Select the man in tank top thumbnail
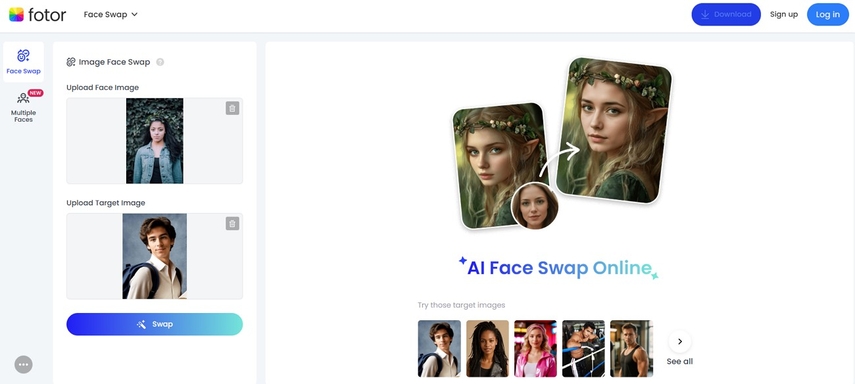The height and width of the screenshot is (384, 855). (x=631, y=348)
